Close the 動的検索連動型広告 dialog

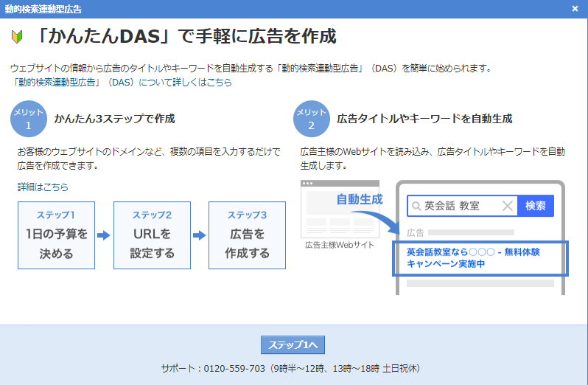(x=575, y=9)
